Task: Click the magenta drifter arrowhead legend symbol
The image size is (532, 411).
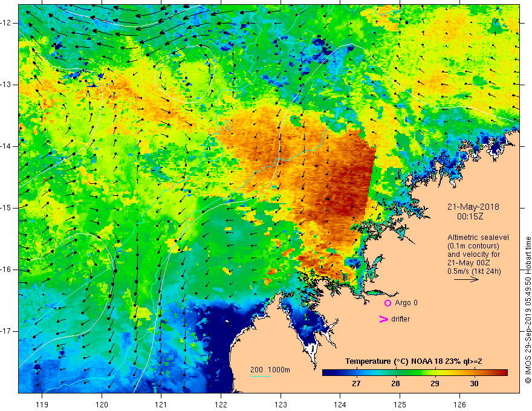Action: [383, 319]
